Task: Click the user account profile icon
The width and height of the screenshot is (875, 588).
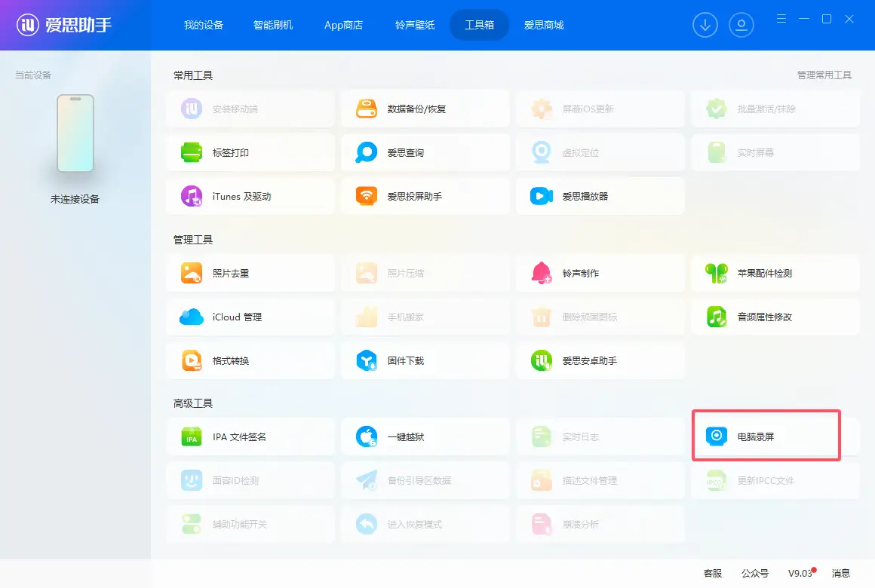Action: coord(741,25)
